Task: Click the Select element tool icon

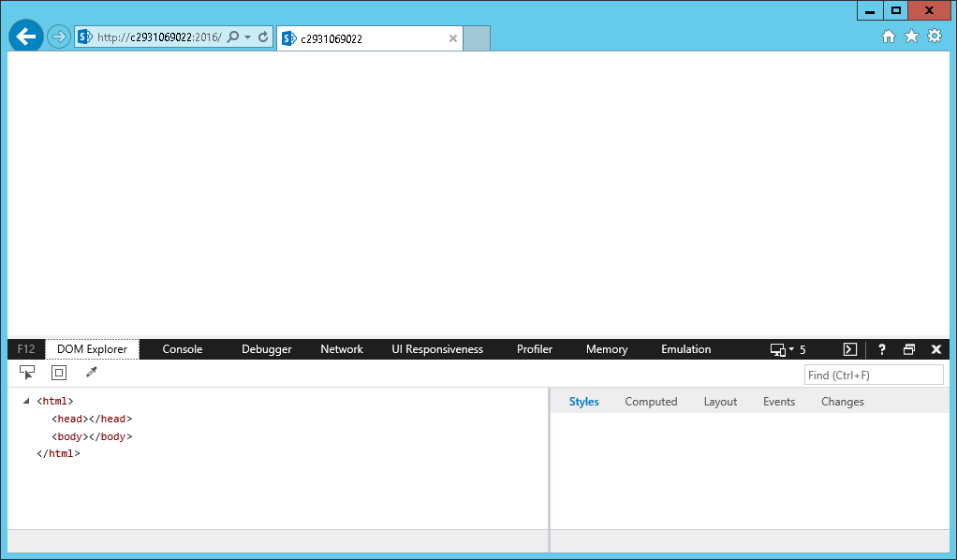Action: pyautogui.click(x=27, y=373)
